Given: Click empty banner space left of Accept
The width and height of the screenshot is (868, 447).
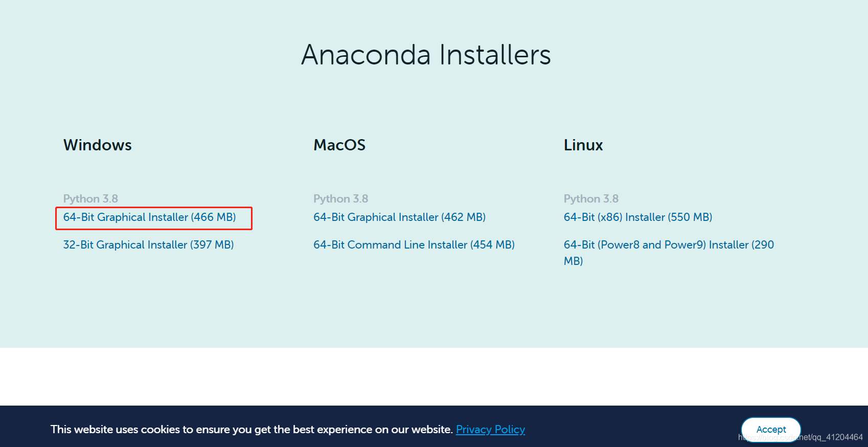Looking at the screenshot, I should (x=634, y=430).
